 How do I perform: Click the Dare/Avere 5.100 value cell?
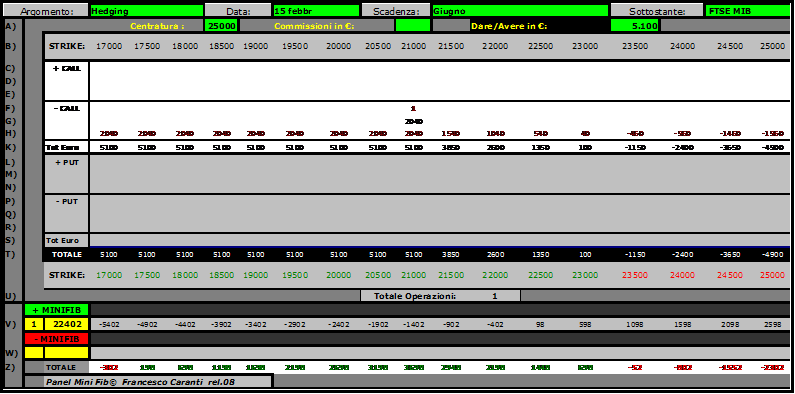634,25
